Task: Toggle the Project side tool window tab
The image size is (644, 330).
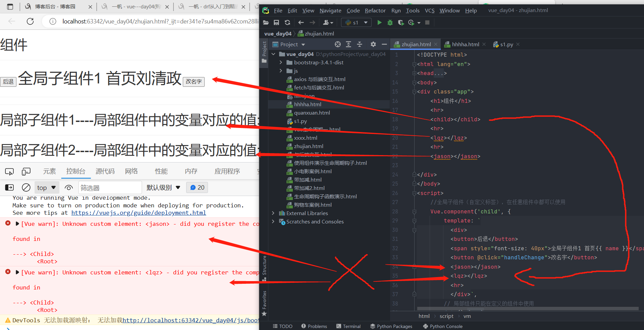Action: point(264,52)
